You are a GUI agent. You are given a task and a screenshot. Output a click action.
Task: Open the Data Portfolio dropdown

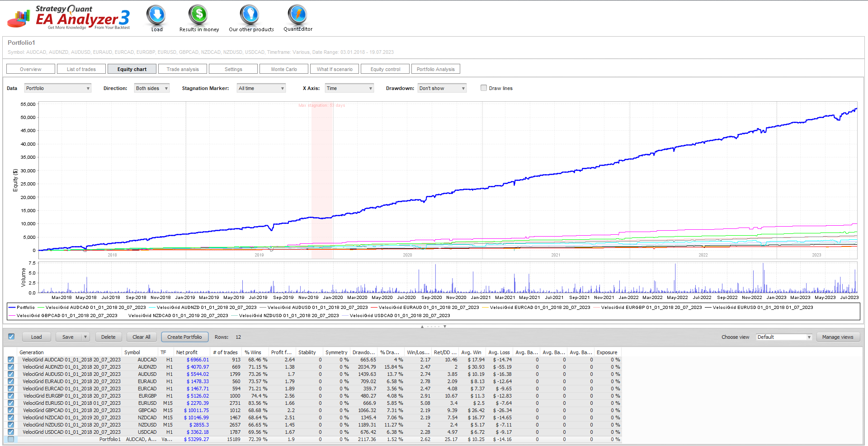pyautogui.click(x=58, y=88)
